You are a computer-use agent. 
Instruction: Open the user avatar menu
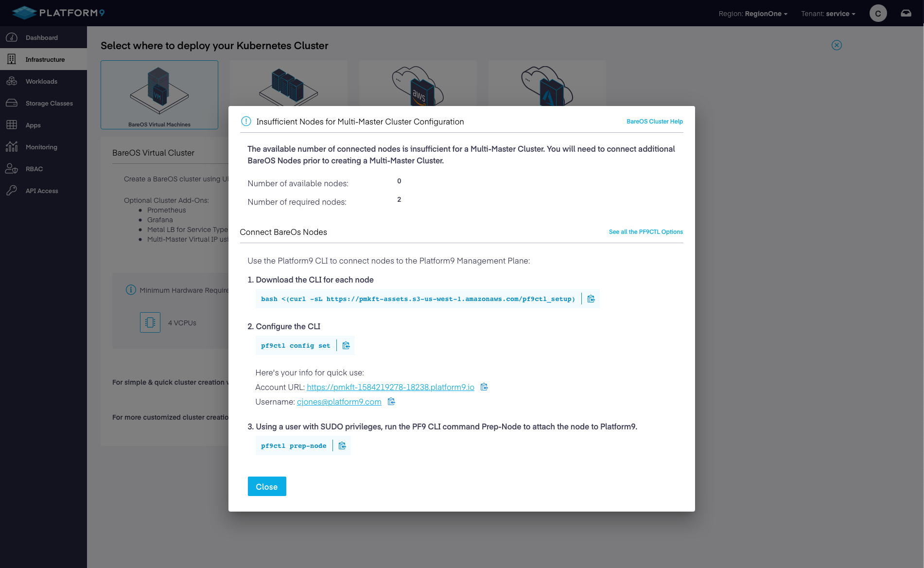click(878, 13)
